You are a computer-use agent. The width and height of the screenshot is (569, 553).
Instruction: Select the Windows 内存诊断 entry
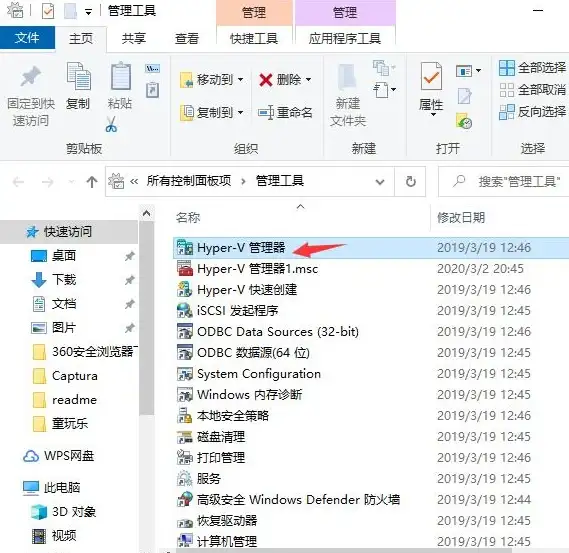tap(250, 394)
